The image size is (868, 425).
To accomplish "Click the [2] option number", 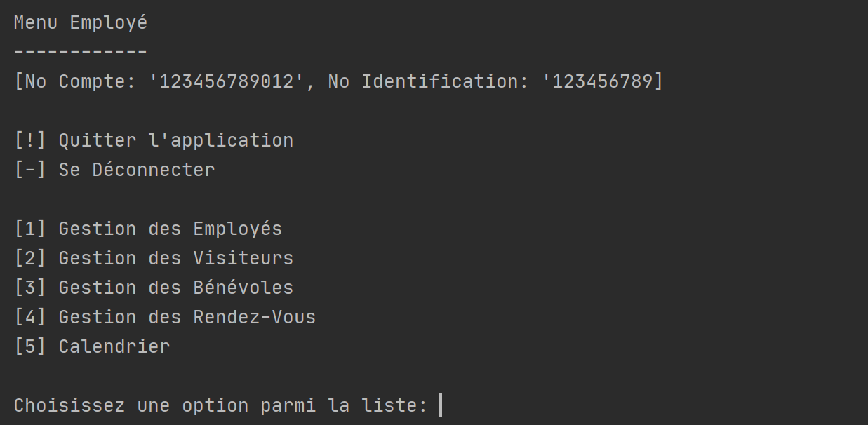I will 30,258.
